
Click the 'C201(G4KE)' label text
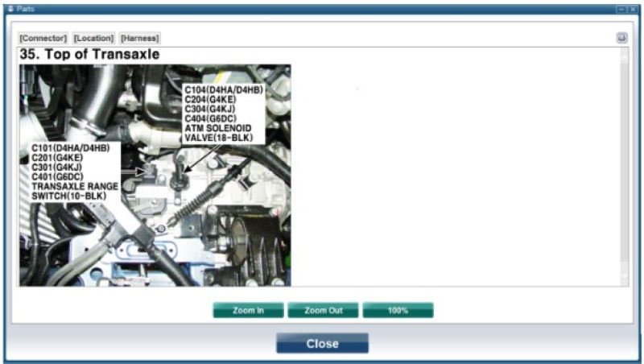pos(57,158)
